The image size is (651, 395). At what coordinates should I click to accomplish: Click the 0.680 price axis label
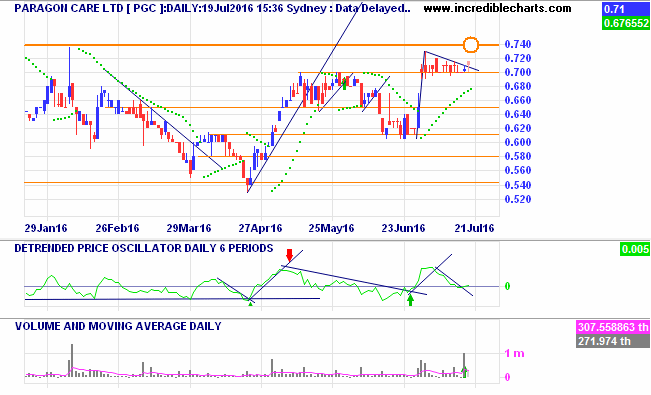[x=518, y=86]
